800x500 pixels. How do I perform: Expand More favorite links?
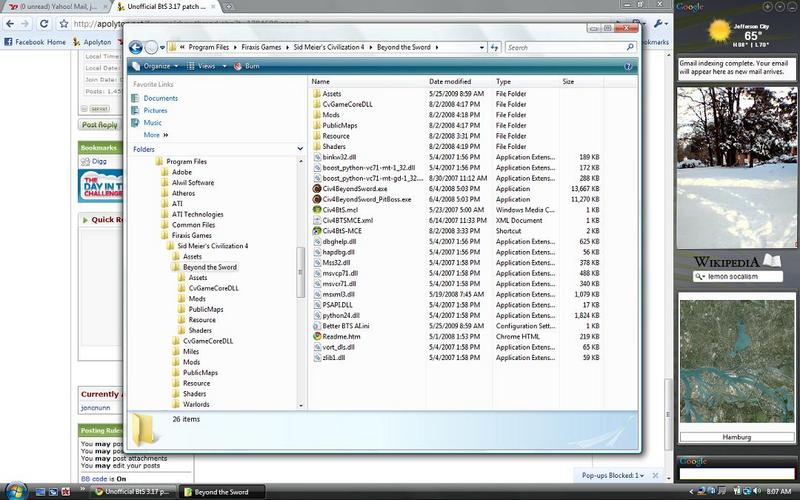pos(156,135)
